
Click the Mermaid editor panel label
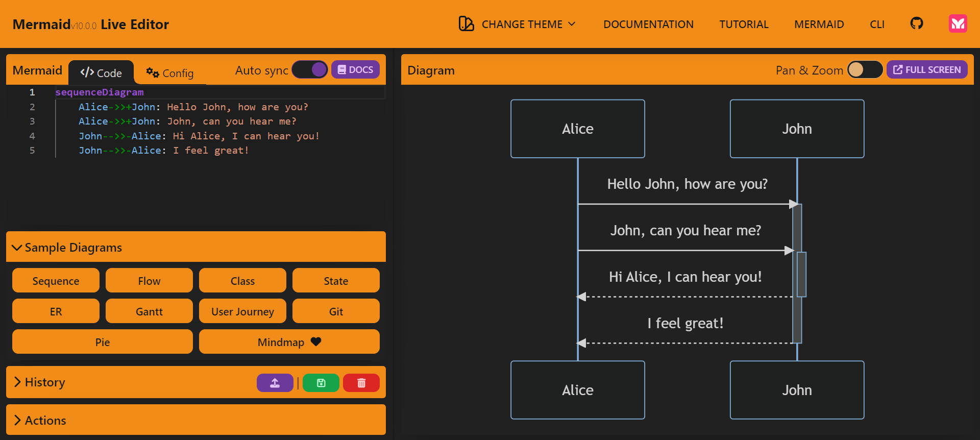pos(37,70)
